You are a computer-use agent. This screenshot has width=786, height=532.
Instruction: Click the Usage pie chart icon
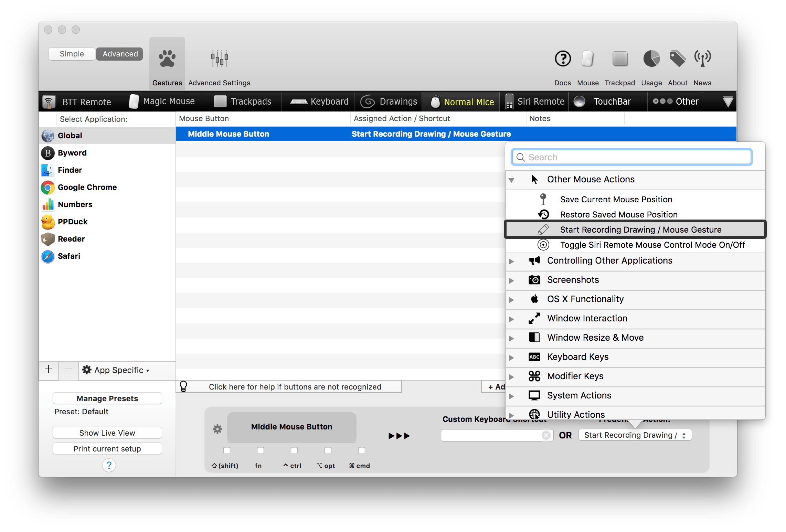[651, 59]
